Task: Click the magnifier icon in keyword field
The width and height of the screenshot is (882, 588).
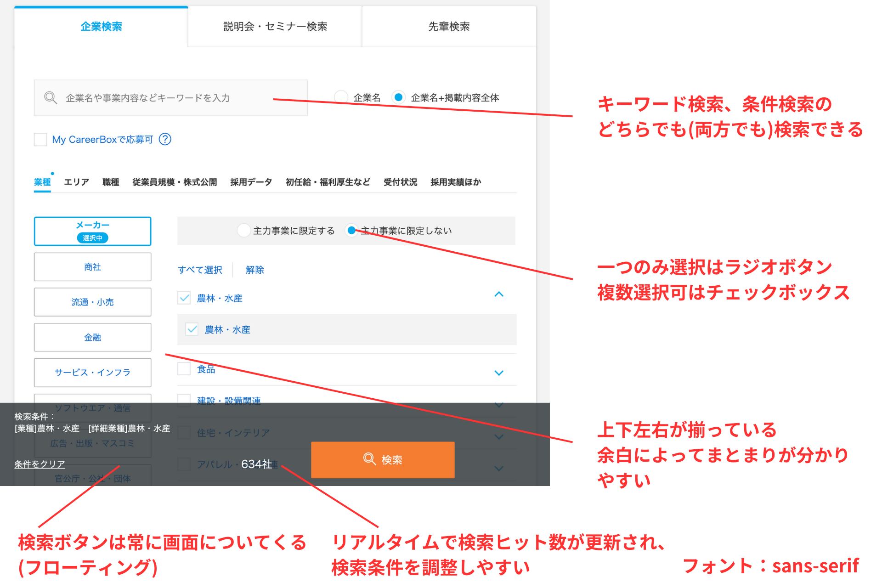Action: coord(51,98)
